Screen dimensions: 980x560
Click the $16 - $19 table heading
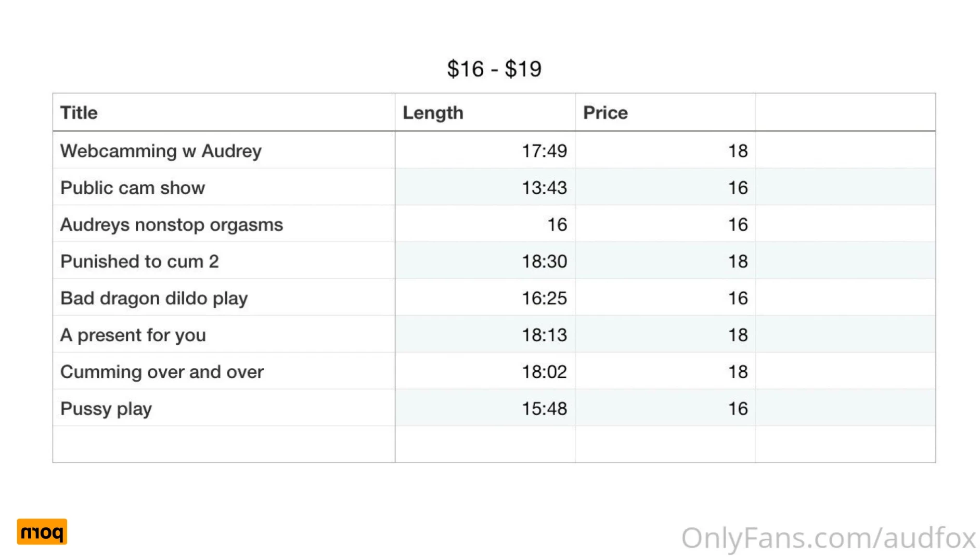[x=494, y=69]
